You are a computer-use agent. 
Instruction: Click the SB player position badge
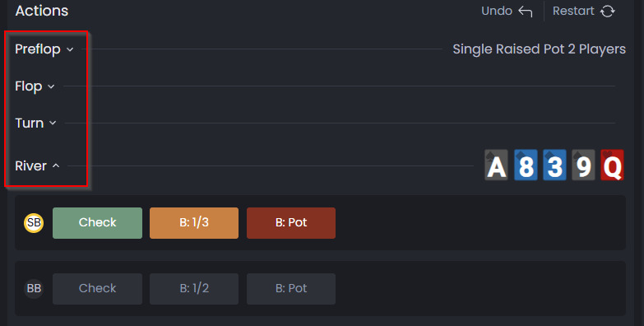34,223
